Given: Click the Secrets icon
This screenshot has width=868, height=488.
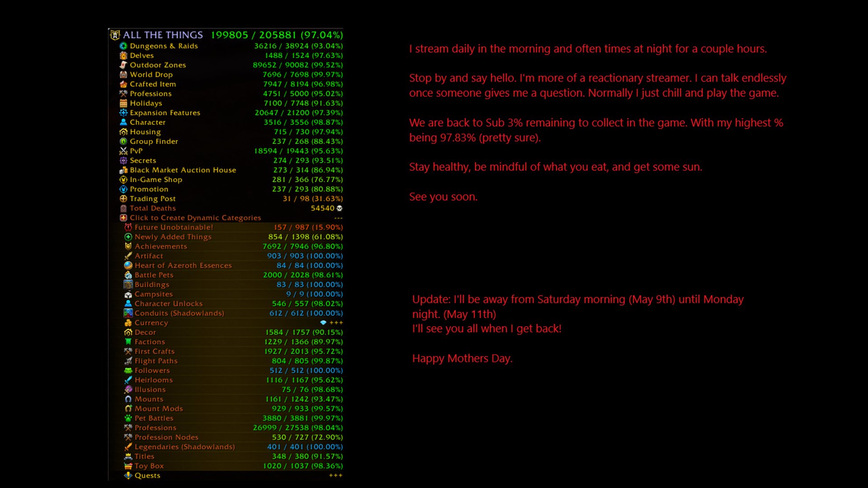Looking at the screenshot, I should tap(123, 160).
